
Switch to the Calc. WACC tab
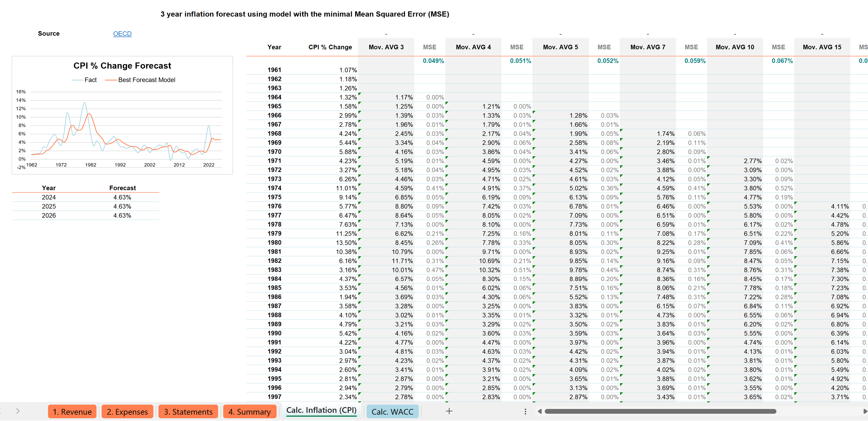[392, 411]
